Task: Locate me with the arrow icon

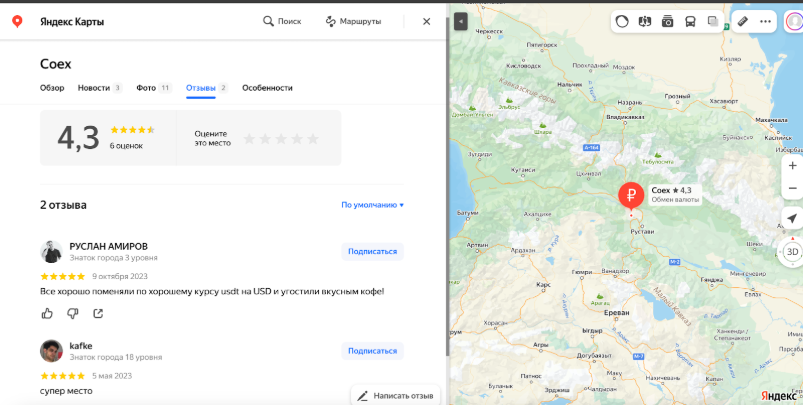Action: coord(792,219)
